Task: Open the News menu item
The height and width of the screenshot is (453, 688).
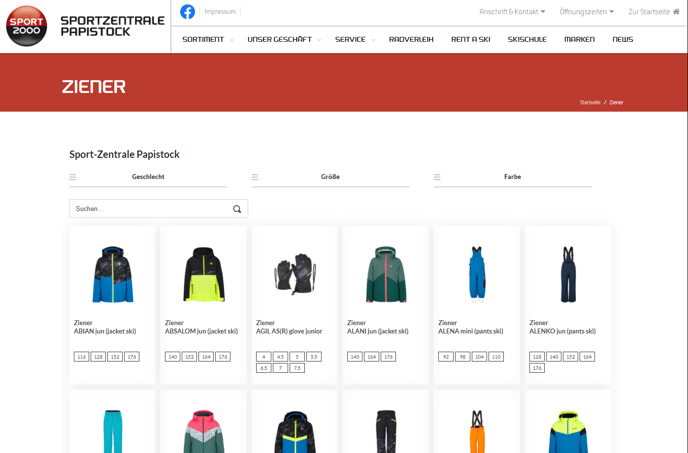Action: (623, 40)
